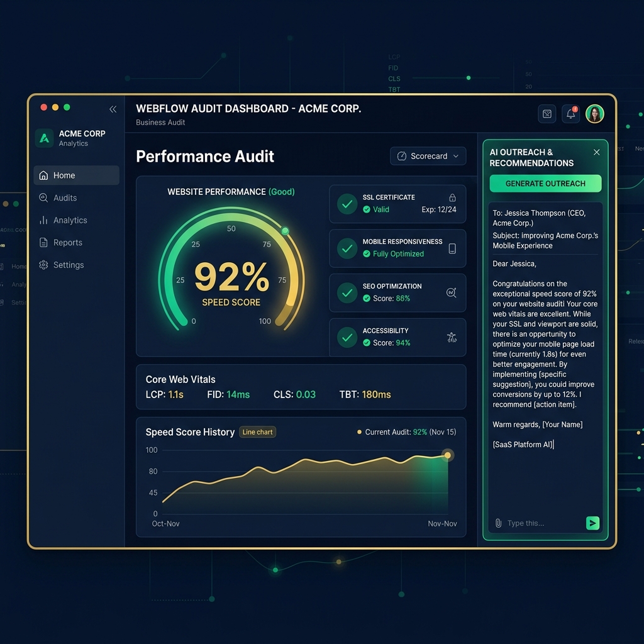Click the SSL padlock icon
The width and height of the screenshot is (644, 644).
[x=452, y=197]
